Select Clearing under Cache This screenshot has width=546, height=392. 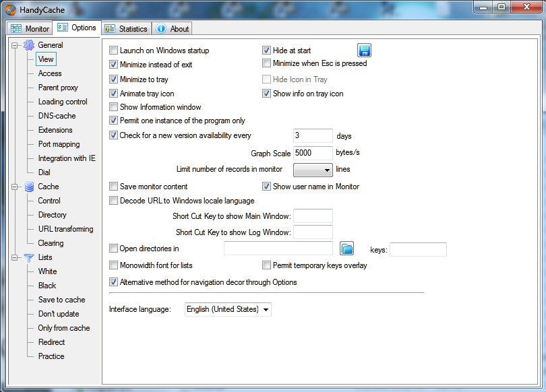(x=51, y=243)
